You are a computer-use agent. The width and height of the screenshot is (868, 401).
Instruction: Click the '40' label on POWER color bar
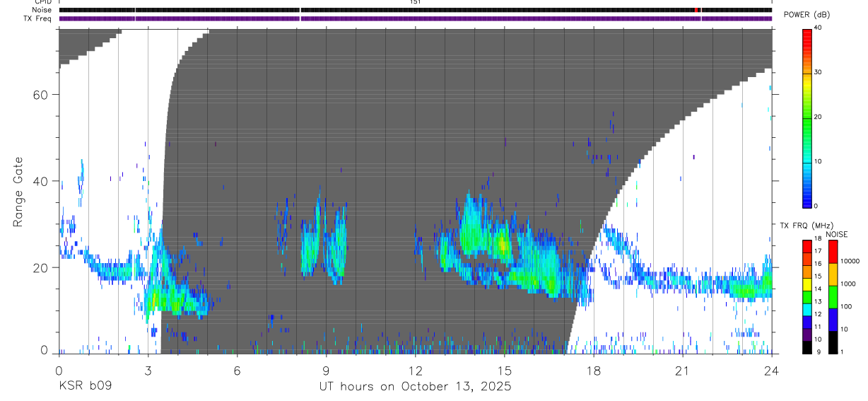pyautogui.click(x=819, y=28)
